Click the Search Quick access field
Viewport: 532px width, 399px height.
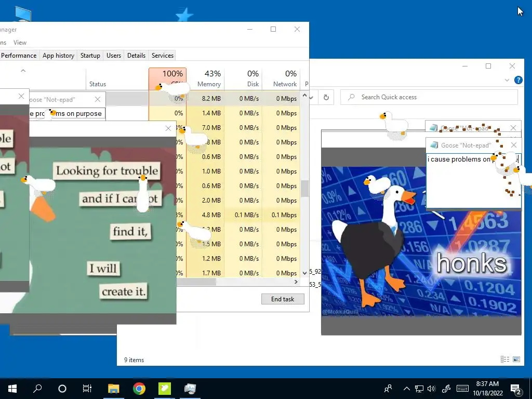point(429,97)
